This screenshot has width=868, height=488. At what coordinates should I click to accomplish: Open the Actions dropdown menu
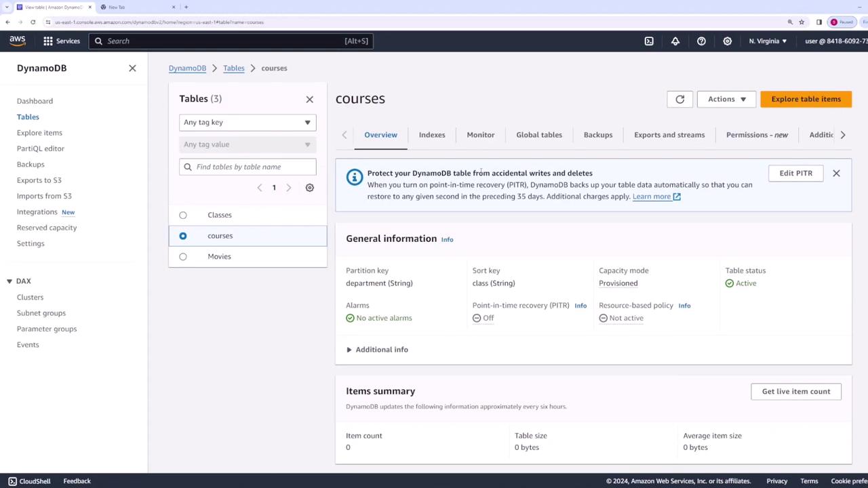coord(726,99)
